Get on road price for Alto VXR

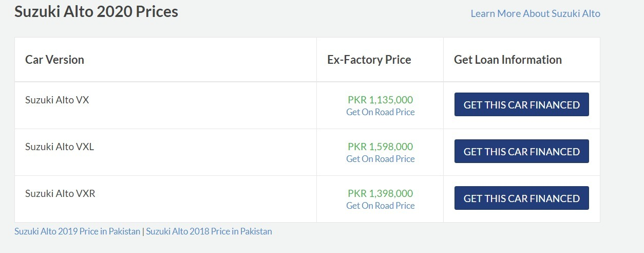381,206
